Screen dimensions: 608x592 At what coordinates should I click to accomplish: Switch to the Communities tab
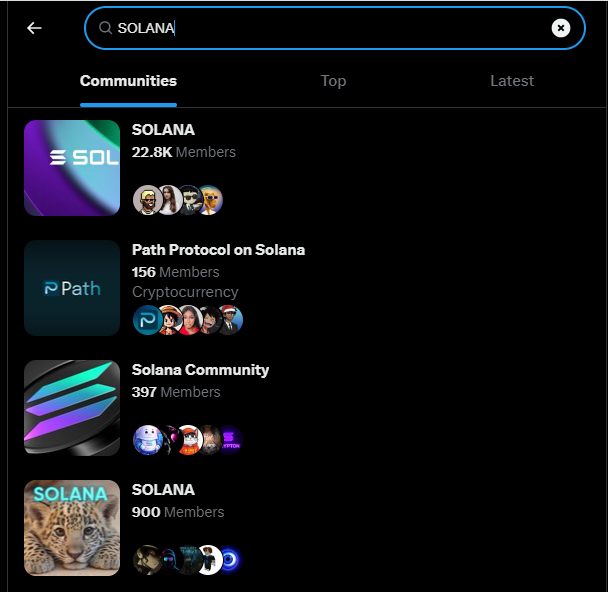point(128,81)
